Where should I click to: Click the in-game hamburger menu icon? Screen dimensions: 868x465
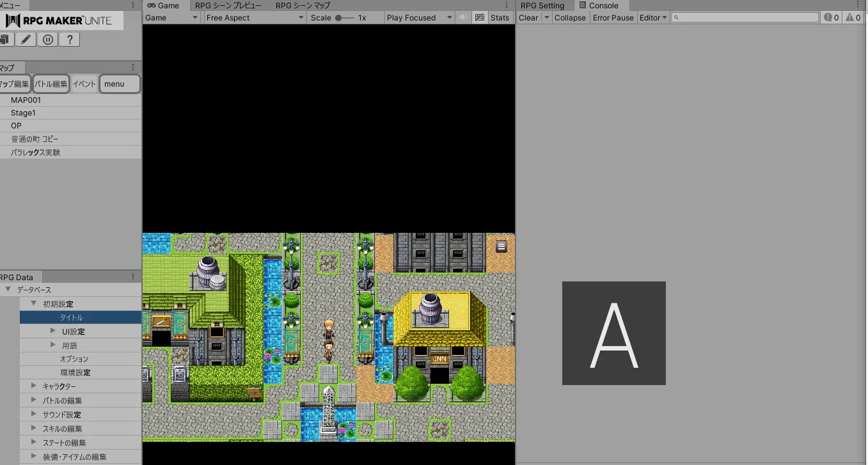501,246
